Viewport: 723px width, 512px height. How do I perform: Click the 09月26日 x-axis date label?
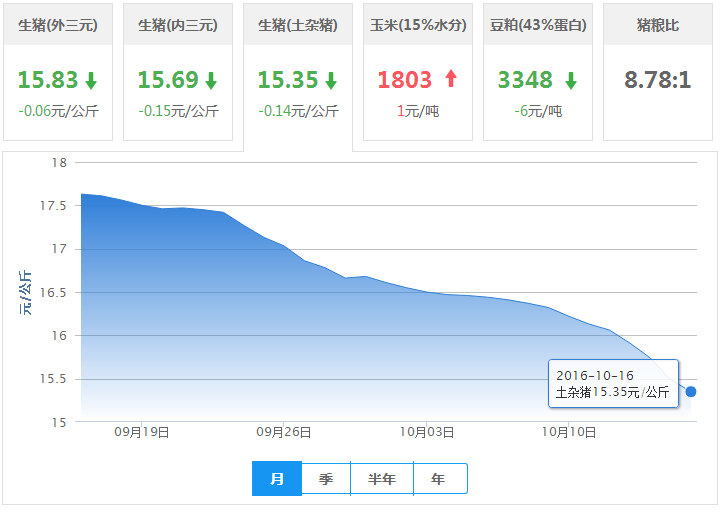pos(284,433)
